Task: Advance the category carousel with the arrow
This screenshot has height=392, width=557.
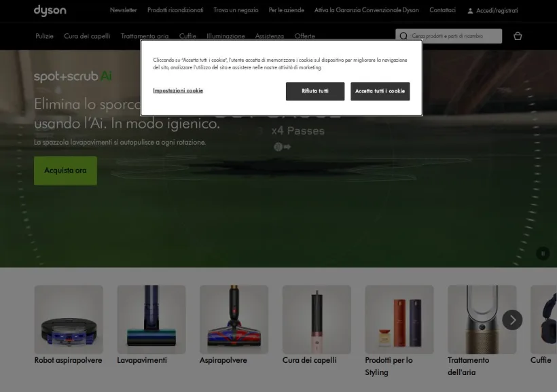Action: (x=512, y=320)
